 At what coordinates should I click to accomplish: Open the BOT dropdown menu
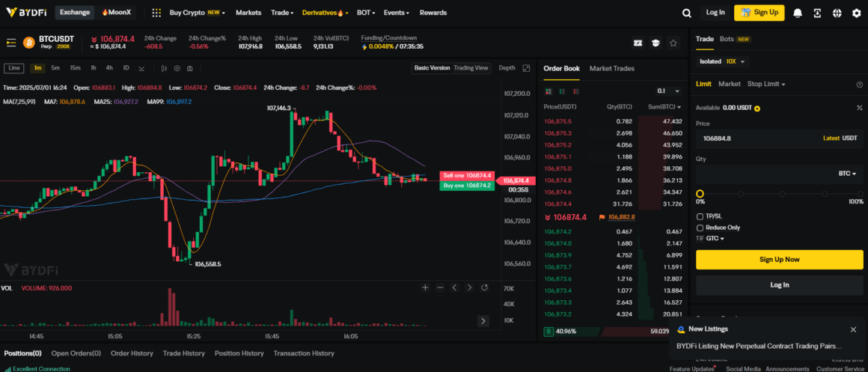(365, 13)
